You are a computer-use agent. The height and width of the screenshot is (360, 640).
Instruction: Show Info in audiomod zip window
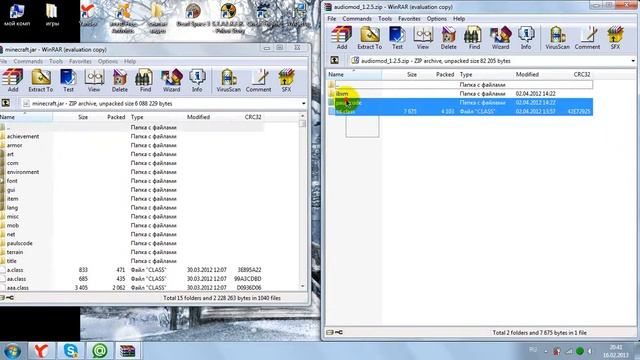point(526,38)
